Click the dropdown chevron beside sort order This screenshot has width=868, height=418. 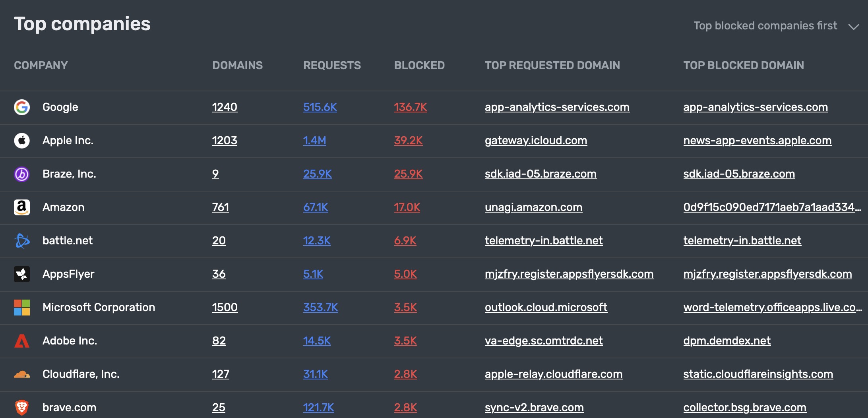click(x=854, y=27)
